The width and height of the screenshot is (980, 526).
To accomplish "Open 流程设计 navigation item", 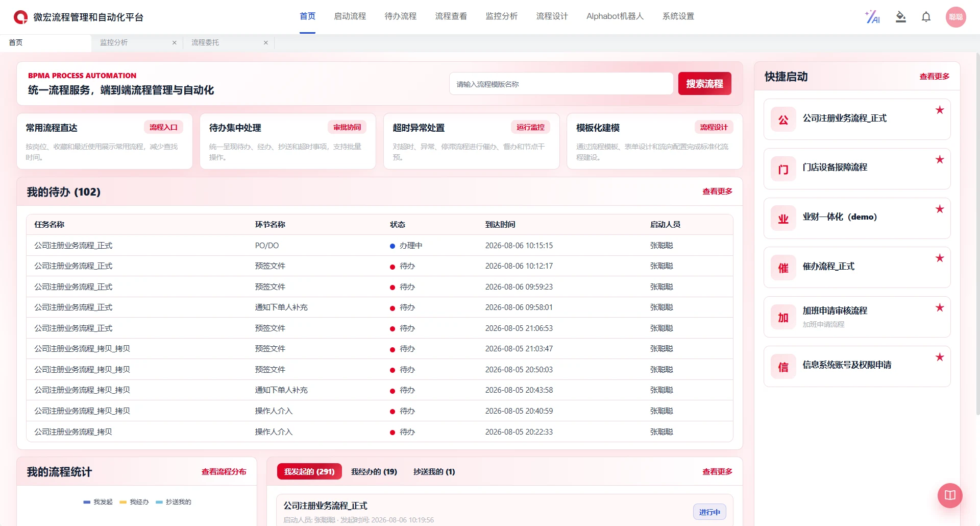I will 552,16.
